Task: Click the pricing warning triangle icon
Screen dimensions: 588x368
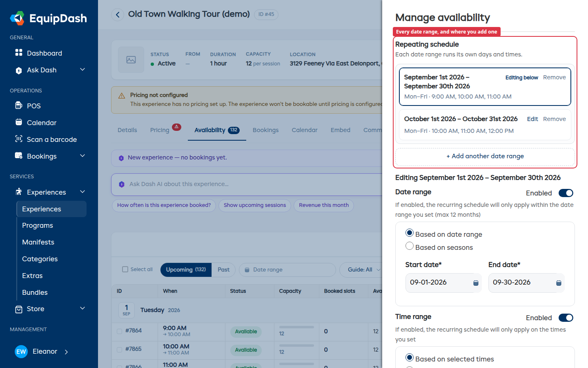Action: coord(122,96)
